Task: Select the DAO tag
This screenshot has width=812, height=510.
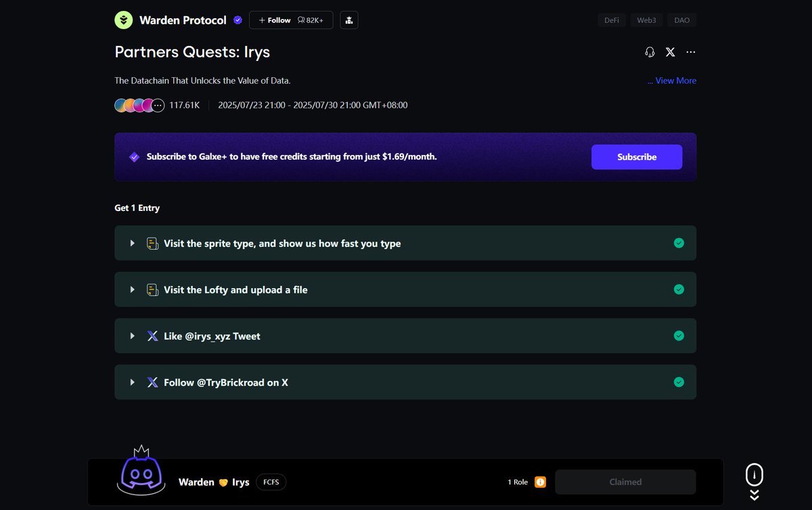Action: (682, 20)
